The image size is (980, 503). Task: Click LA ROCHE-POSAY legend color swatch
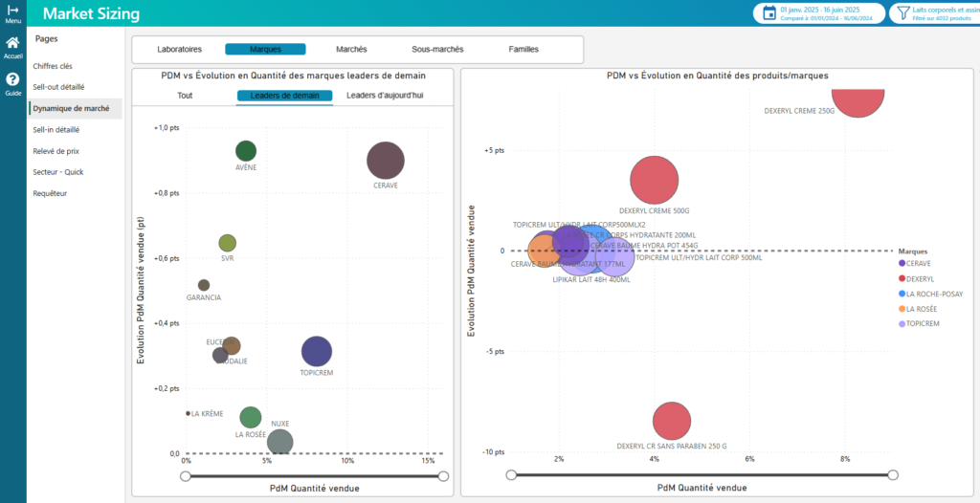click(902, 294)
